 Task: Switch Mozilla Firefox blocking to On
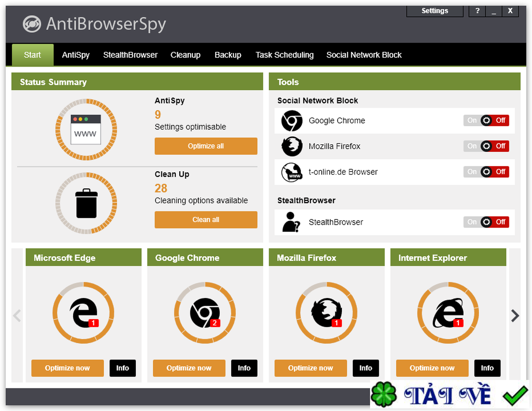pyautogui.click(x=472, y=146)
